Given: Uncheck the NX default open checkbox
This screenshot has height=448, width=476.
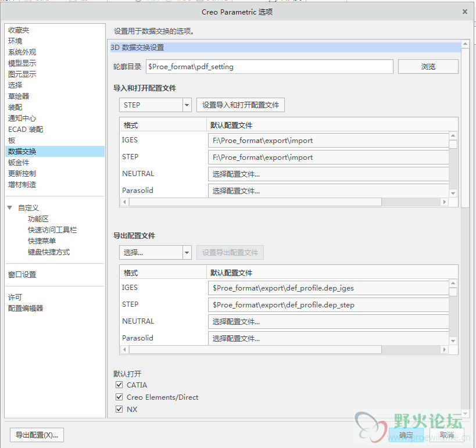Looking at the screenshot, I should (119, 409).
